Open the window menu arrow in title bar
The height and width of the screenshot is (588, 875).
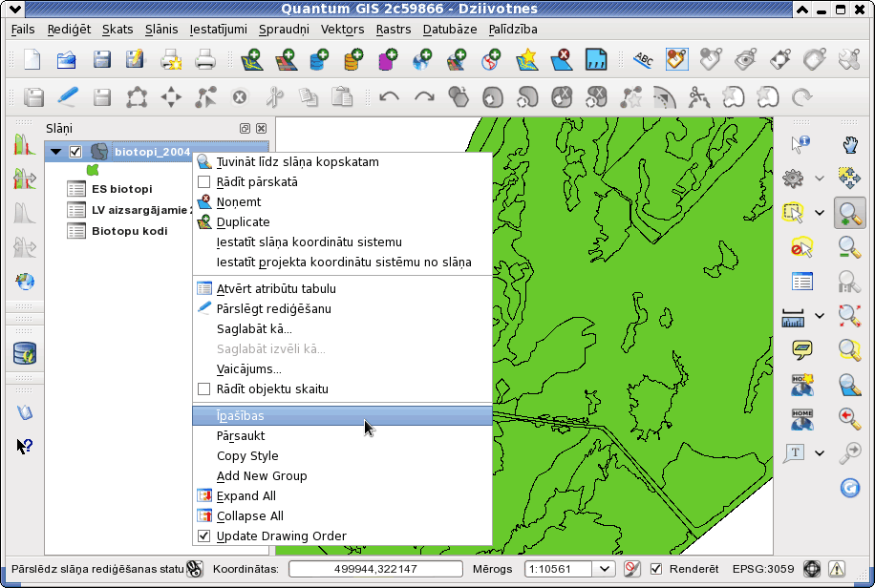pyautogui.click(x=15, y=9)
